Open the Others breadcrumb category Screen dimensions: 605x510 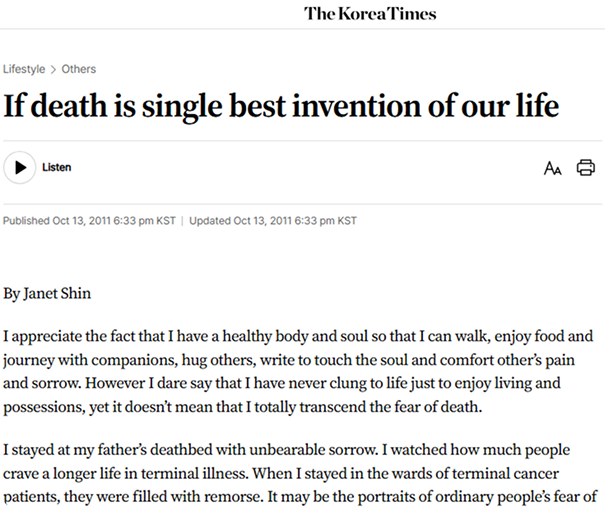[x=79, y=69]
